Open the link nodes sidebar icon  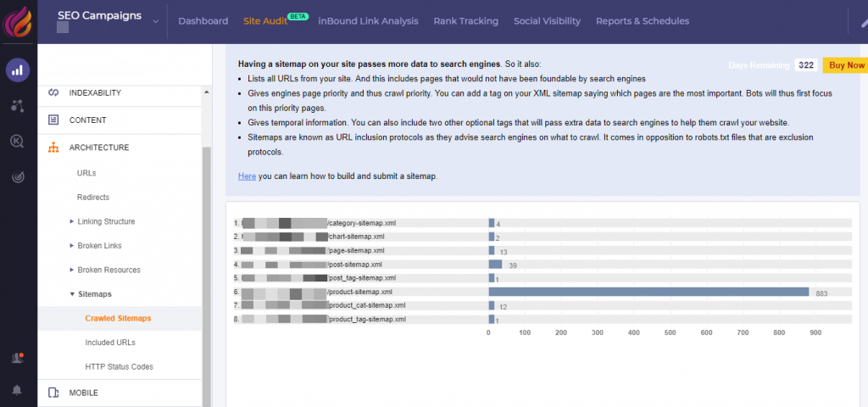(x=18, y=106)
